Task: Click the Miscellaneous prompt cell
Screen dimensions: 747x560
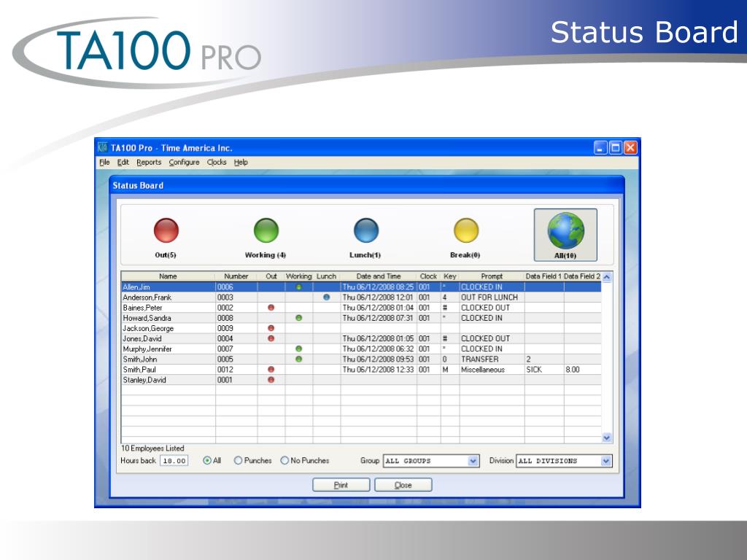Action: pyautogui.click(x=492, y=370)
